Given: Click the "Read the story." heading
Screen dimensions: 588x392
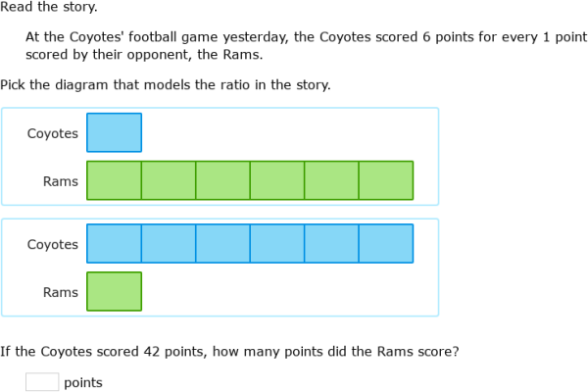Looking at the screenshot, I should tap(49, 7).
